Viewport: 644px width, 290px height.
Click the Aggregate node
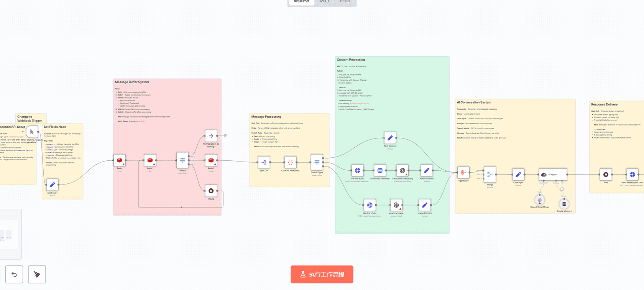tap(463, 173)
